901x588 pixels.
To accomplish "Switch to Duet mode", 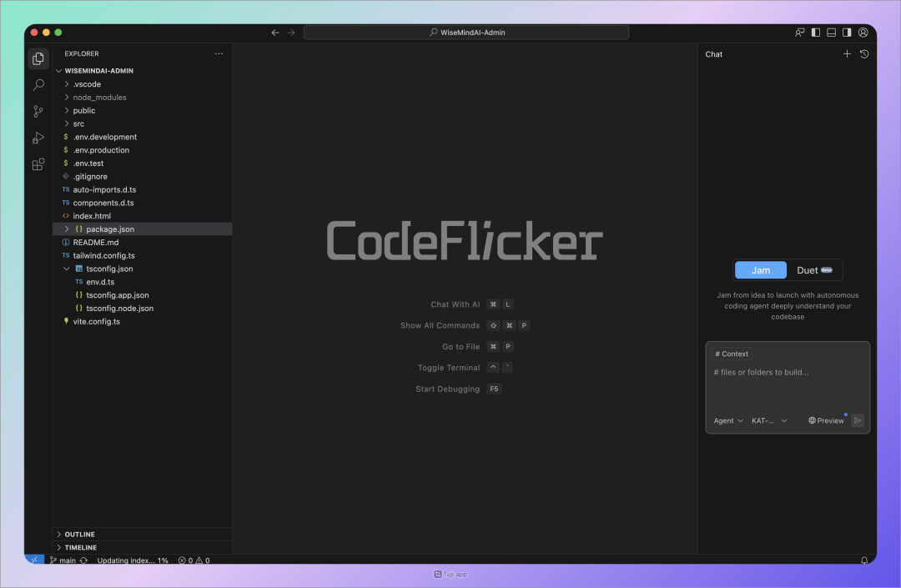I will tap(813, 269).
